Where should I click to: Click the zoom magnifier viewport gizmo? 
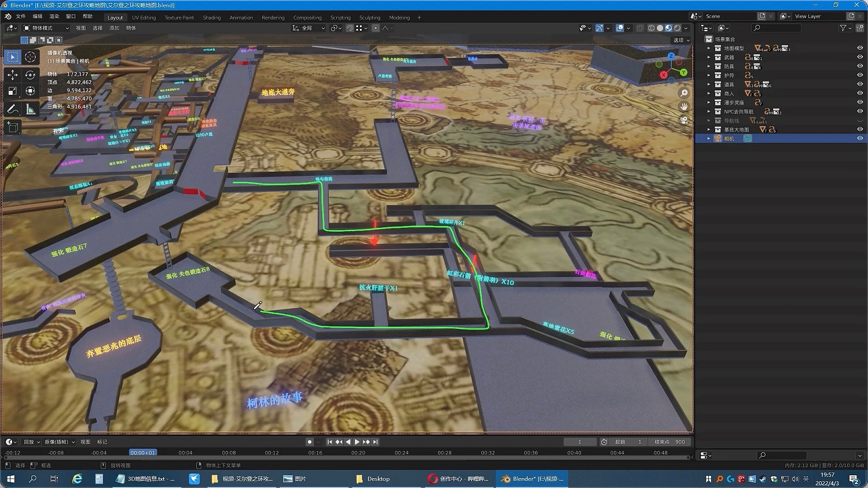pyautogui.click(x=684, y=93)
